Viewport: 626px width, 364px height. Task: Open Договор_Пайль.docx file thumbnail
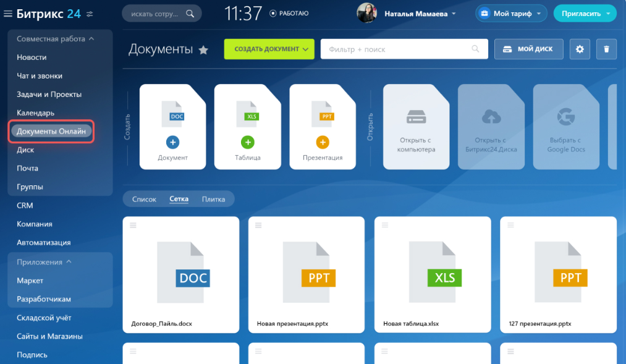tap(184, 272)
